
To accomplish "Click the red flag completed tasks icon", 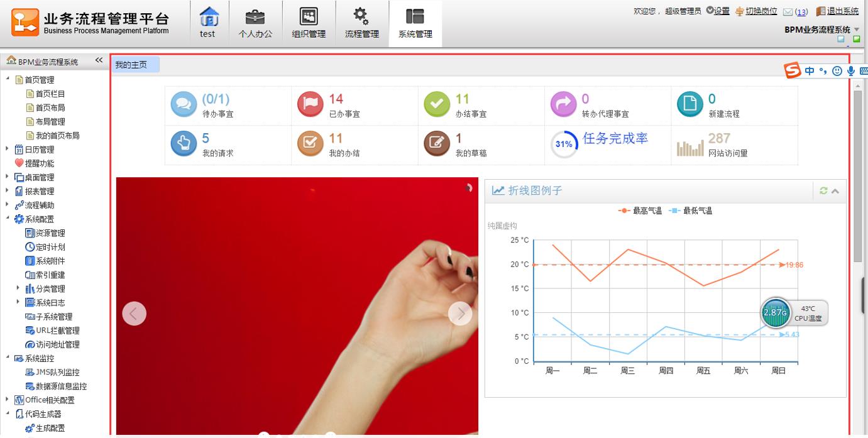I will (x=310, y=105).
